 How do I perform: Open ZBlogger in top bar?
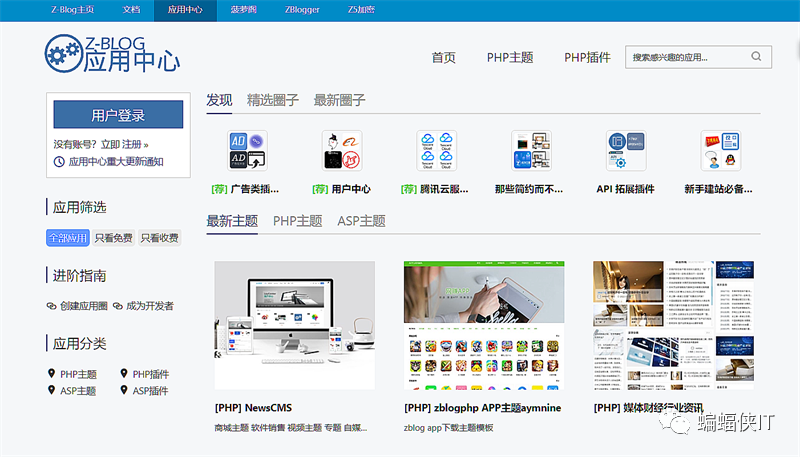tap(302, 10)
